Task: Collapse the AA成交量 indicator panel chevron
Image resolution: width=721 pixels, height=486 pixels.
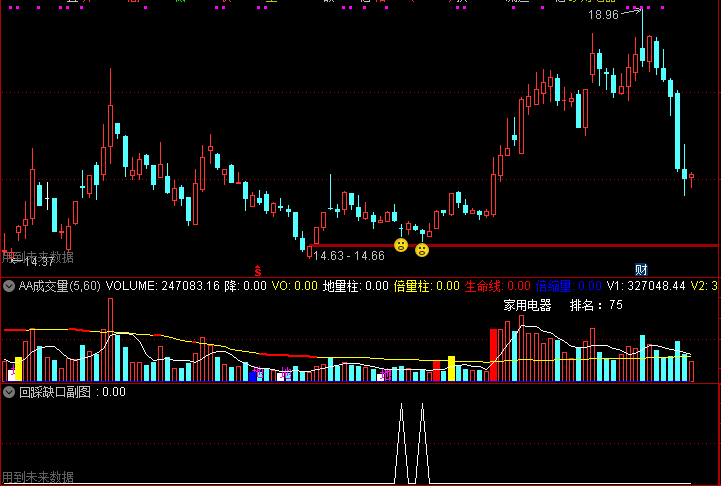Action: [x=9, y=286]
